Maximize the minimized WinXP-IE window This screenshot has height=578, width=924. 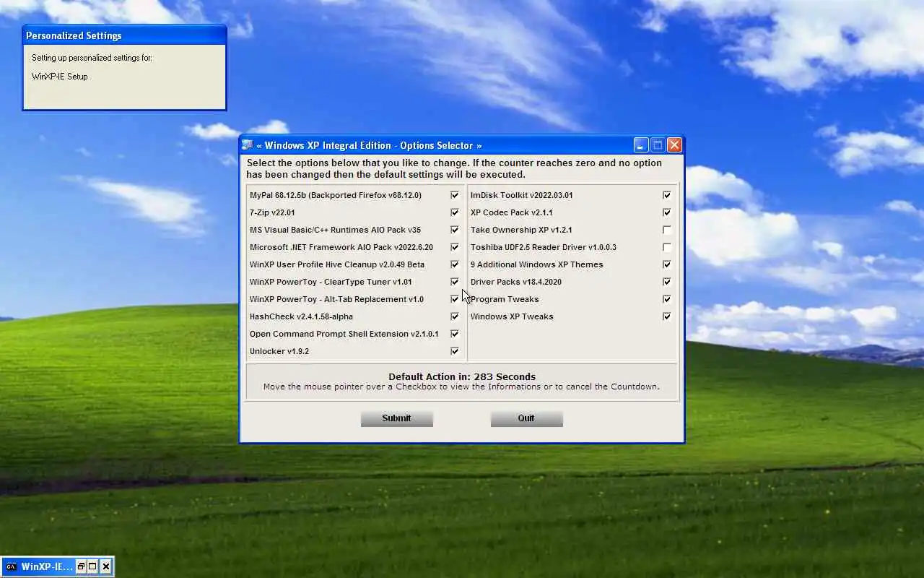[93, 566]
